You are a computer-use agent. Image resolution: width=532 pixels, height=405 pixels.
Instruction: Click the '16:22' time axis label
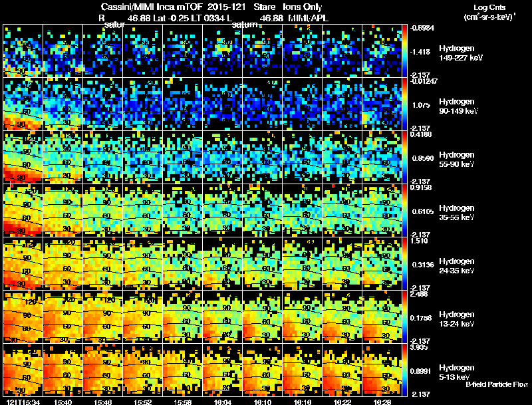(x=342, y=402)
